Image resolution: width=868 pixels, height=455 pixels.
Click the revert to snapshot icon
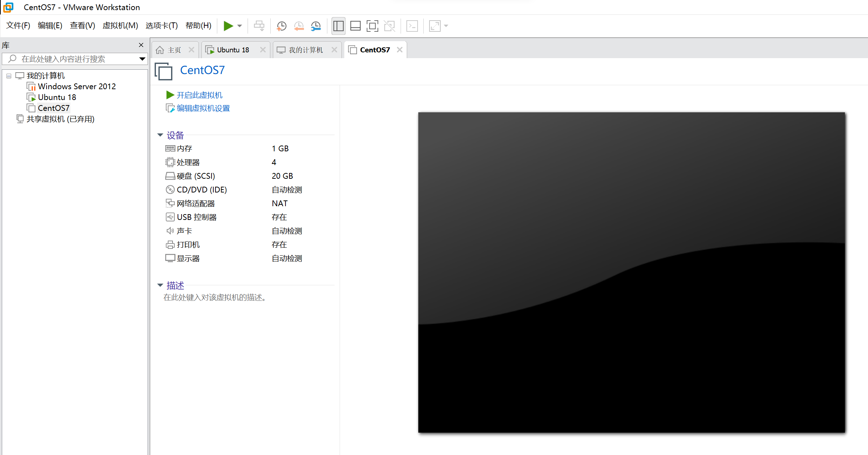coord(298,26)
